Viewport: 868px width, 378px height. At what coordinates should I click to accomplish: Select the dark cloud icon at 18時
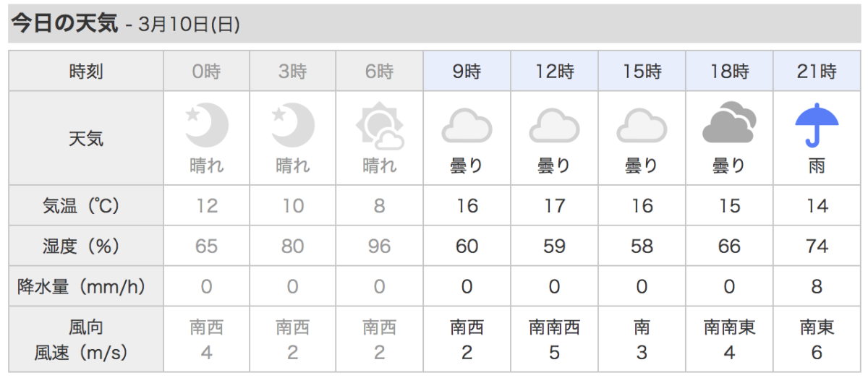pyautogui.click(x=729, y=124)
